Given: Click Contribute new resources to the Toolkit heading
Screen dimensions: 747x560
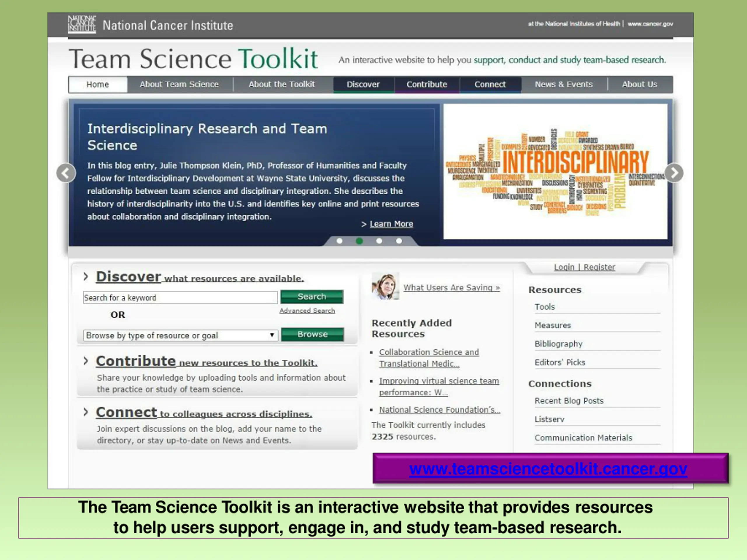Looking at the screenshot, I should tap(207, 361).
